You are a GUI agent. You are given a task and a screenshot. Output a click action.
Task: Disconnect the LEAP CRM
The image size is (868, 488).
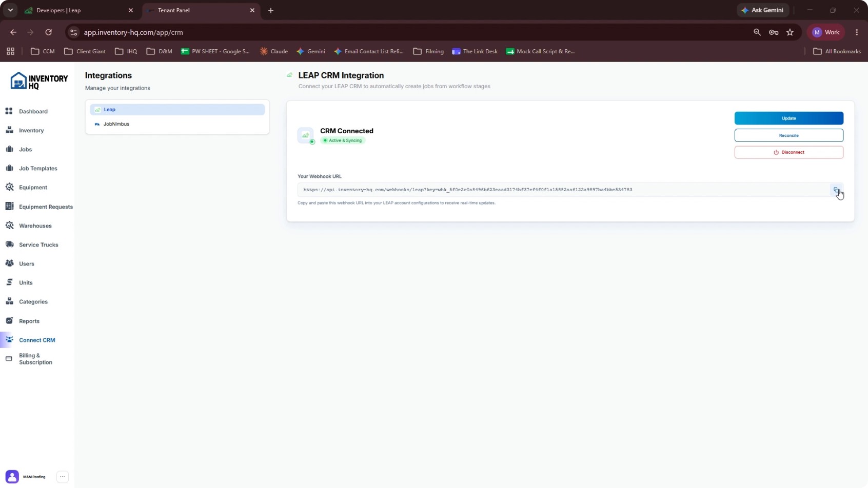point(788,152)
